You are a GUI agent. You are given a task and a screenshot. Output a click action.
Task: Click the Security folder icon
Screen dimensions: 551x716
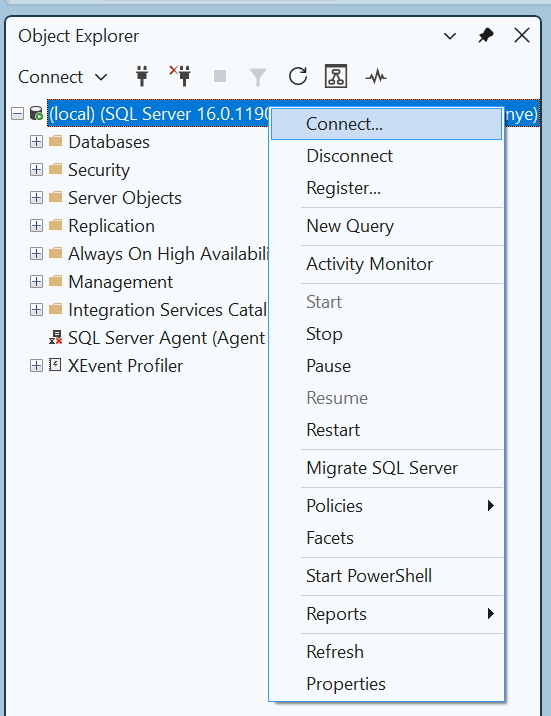tap(55, 169)
